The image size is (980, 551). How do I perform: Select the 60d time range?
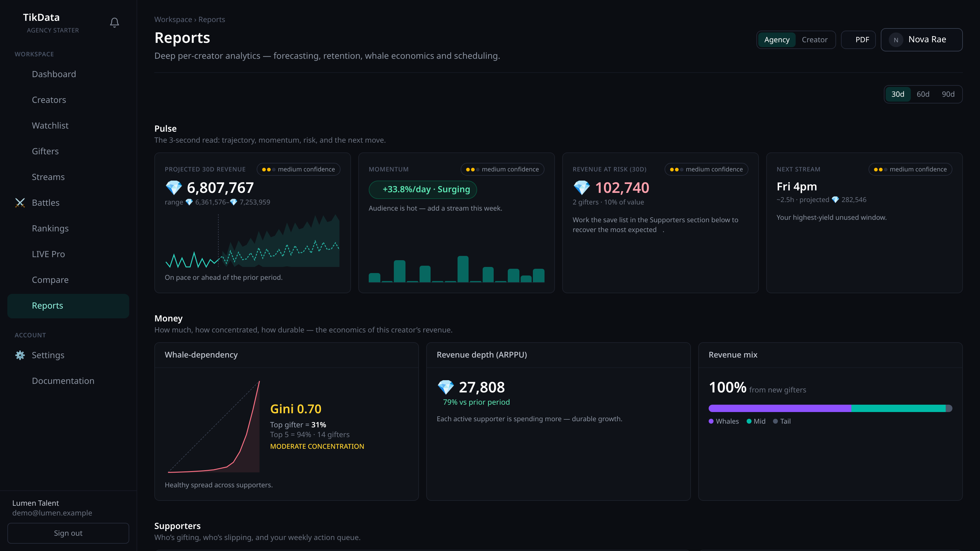(x=923, y=94)
